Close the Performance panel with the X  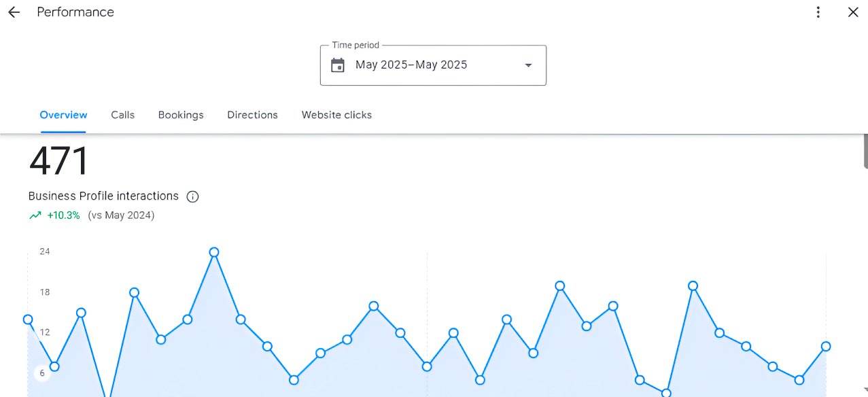coord(853,12)
